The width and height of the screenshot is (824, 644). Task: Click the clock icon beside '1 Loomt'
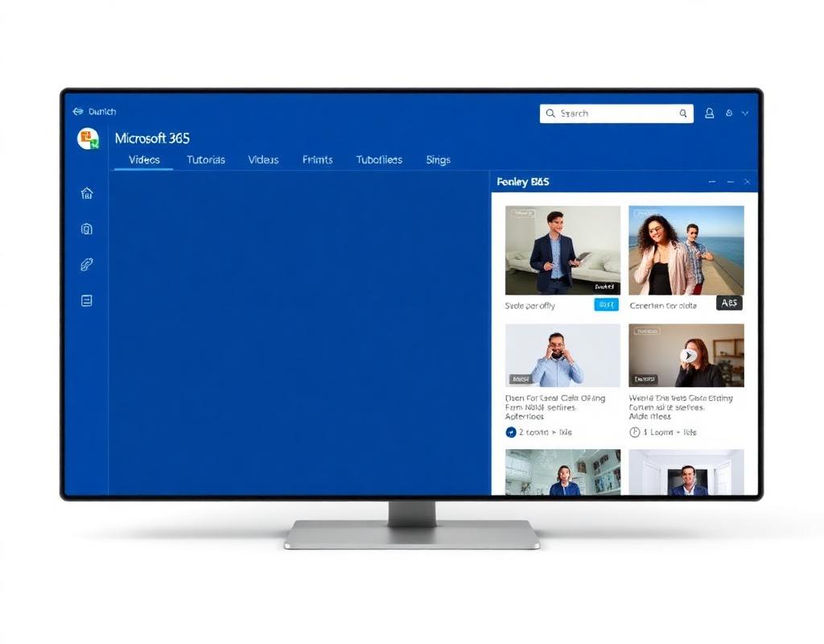[x=634, y=432]
